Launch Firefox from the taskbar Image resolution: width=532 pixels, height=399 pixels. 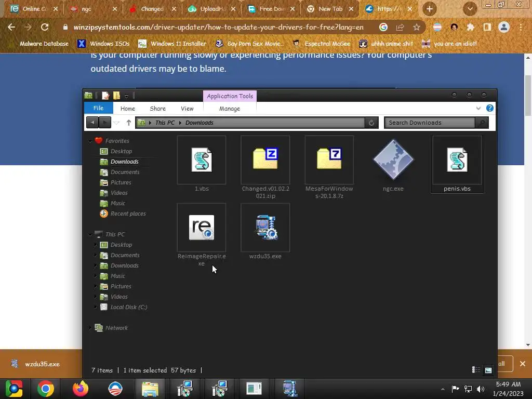tap(81, 389)
